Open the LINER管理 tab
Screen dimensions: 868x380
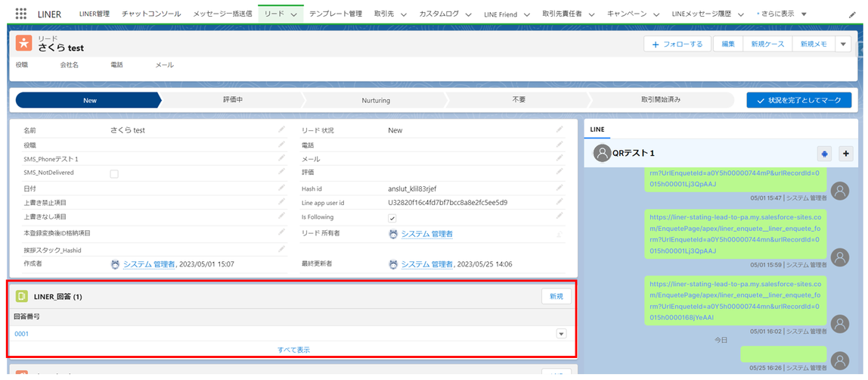[x=95, y=14]
